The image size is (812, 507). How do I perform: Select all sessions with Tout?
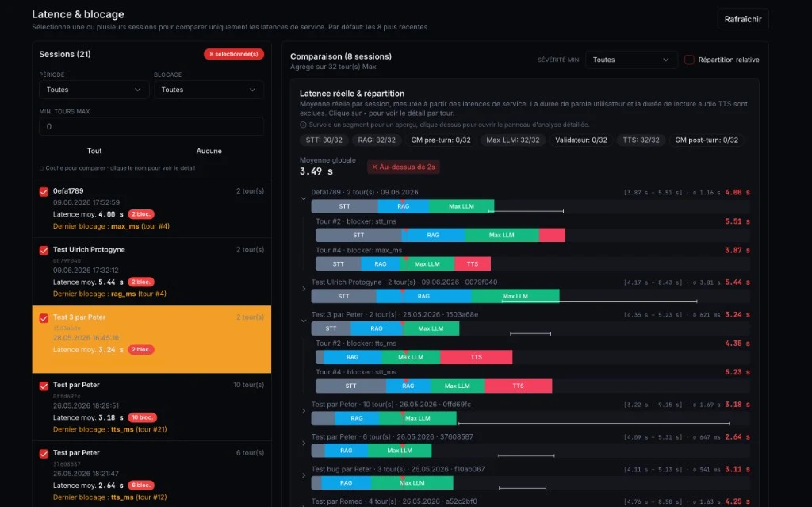[x=94, y=151]
